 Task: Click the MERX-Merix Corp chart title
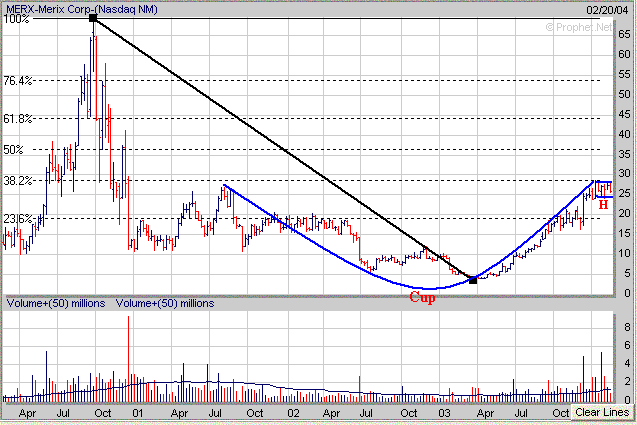82,9
